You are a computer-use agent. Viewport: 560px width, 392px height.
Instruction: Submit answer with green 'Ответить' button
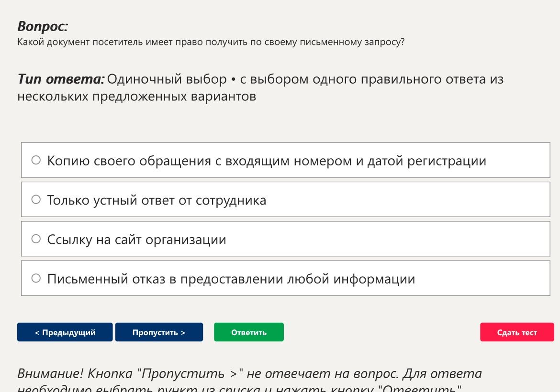(249, 332)
